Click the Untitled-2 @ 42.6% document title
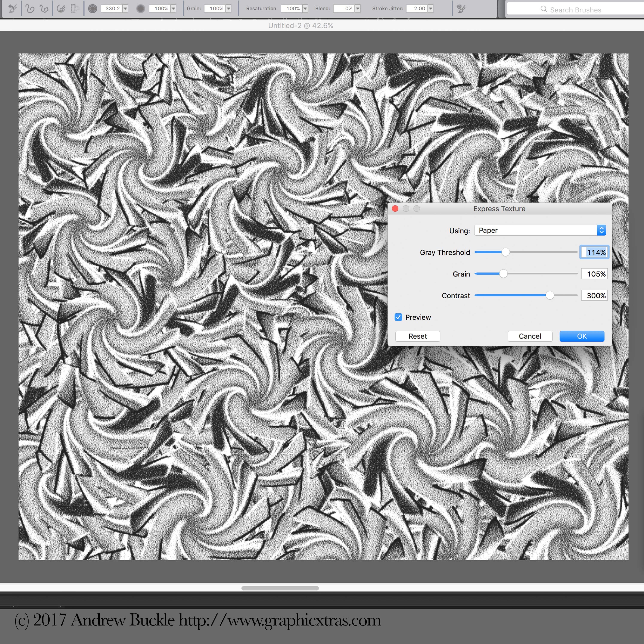 (301, 26)
